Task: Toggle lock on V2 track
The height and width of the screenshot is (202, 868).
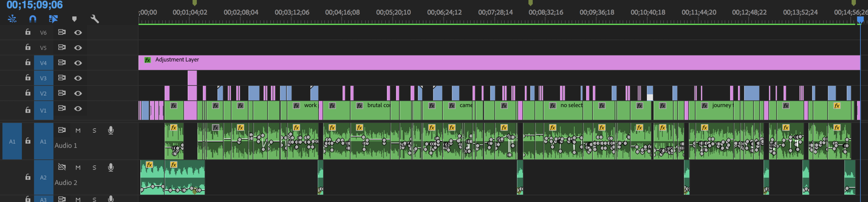Action: [28, 93]
